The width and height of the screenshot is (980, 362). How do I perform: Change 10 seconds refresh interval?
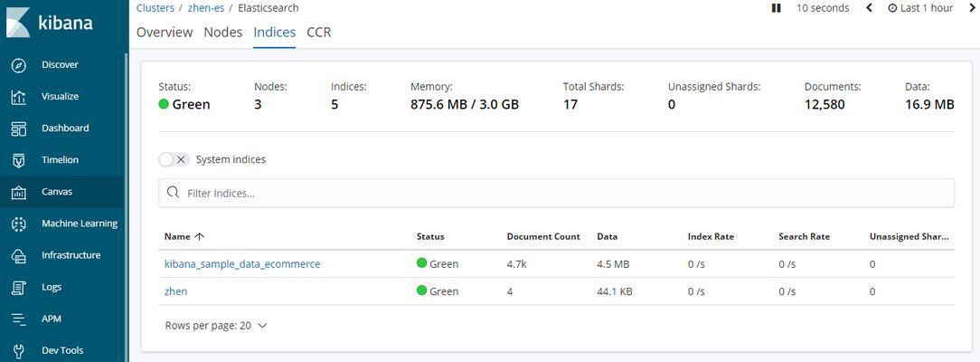point(823,8)
